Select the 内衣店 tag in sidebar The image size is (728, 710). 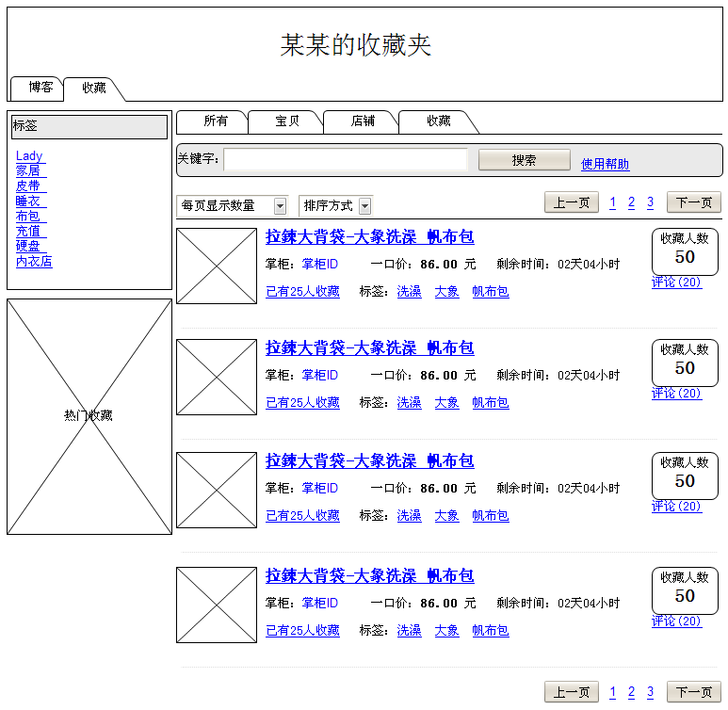coord(34,262)
